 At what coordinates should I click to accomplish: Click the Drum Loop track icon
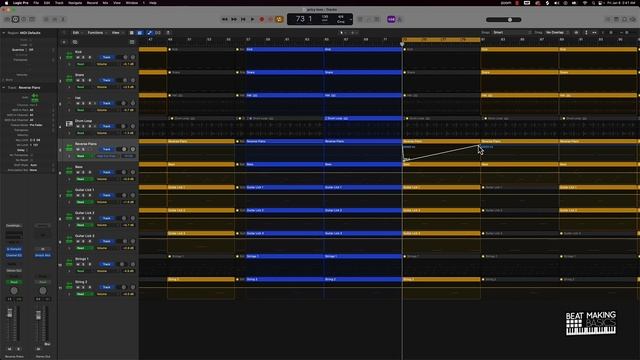point(69,123)
